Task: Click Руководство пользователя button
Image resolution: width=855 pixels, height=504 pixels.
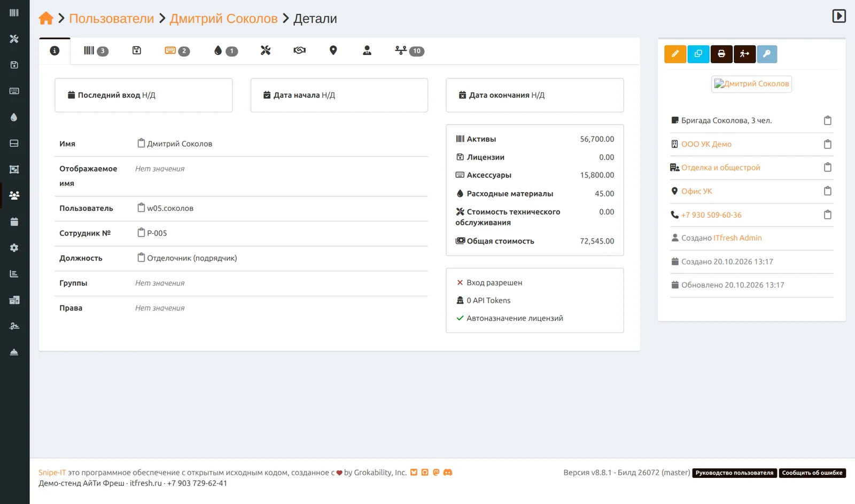Action: click(x=734, y=473)
